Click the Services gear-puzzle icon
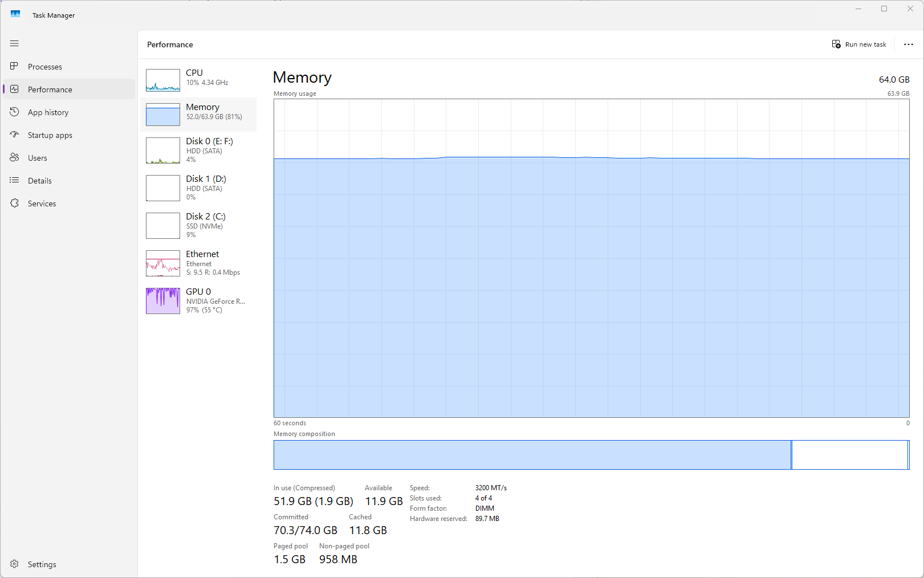Viewport: 924px width, 578px height. 14,203
